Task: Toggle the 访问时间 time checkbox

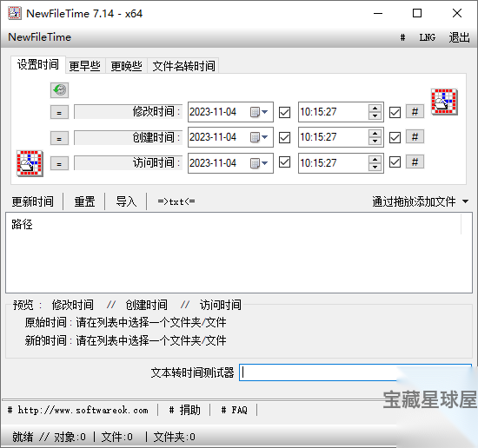Action: tap(395, 162)
